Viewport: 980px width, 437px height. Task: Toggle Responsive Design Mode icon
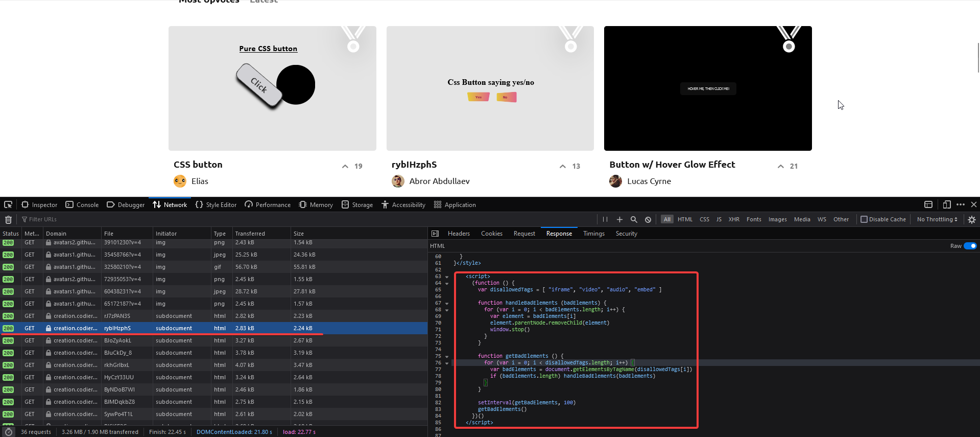coord(947,204)
